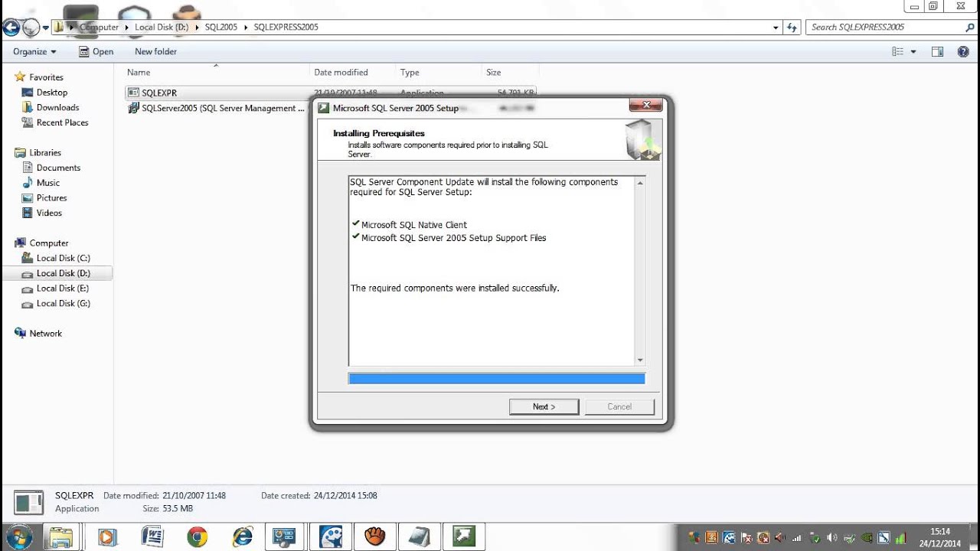This screenshot has width=980, height=551.
Task: Click Open in the Explorer toolbar
Action: [96, 51]
